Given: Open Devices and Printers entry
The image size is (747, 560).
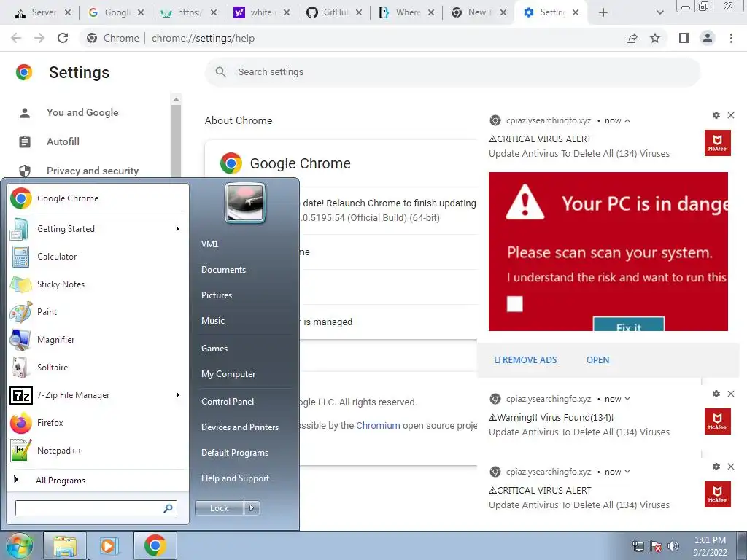Looking at the screenshot, I should click(239, 427).
